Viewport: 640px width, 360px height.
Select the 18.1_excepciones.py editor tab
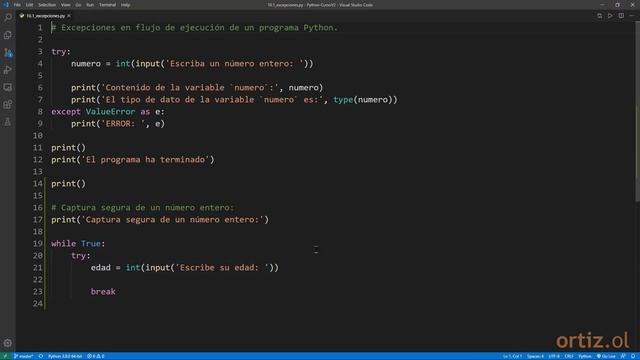(x=45, y=16)
